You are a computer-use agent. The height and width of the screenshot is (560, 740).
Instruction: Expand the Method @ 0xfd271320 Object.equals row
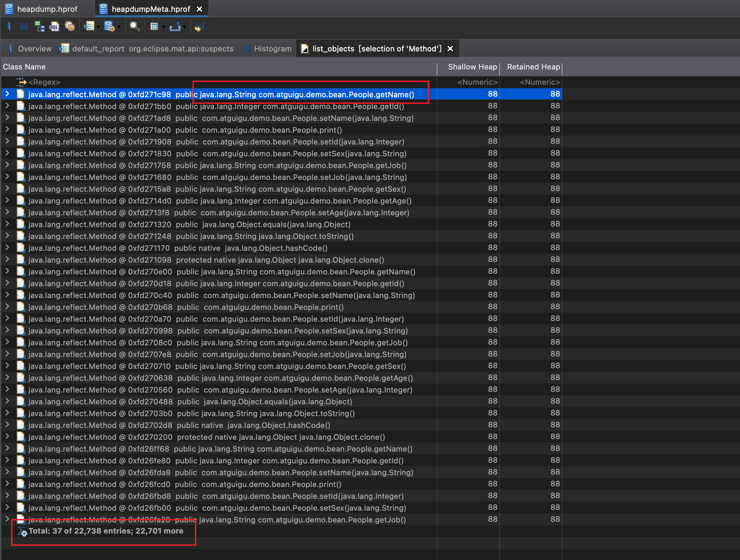(7, 224)
